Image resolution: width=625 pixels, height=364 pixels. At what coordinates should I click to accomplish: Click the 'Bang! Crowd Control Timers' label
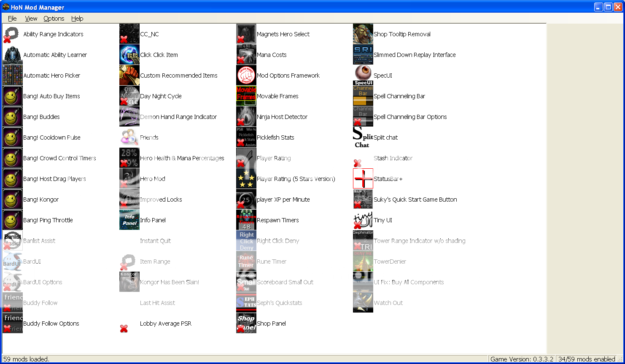click(60, 158)
